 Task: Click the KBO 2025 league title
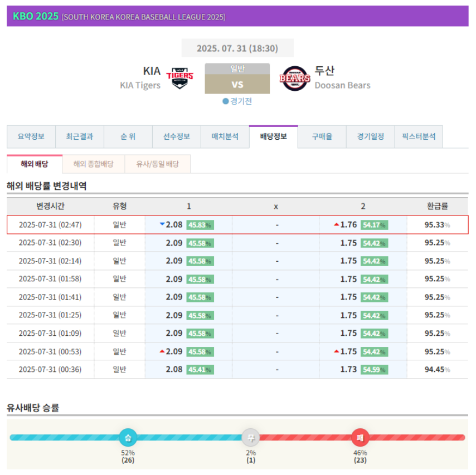36,16
